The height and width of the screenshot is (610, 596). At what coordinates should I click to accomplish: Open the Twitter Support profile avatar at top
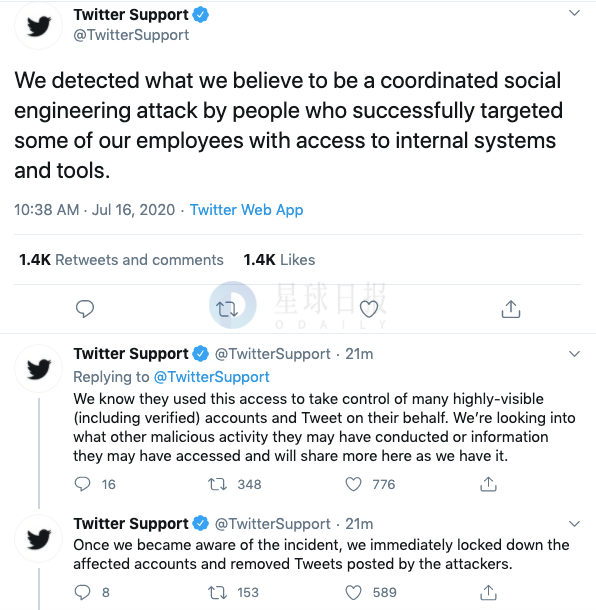pos(39,26)
